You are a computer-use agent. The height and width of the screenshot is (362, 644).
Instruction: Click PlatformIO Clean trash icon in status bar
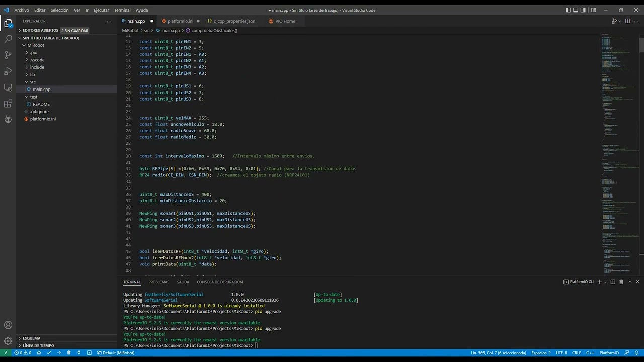pos(69,353)
